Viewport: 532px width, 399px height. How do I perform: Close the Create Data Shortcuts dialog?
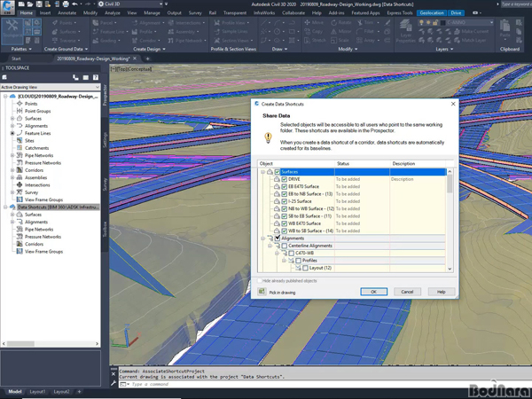(453, 104)
